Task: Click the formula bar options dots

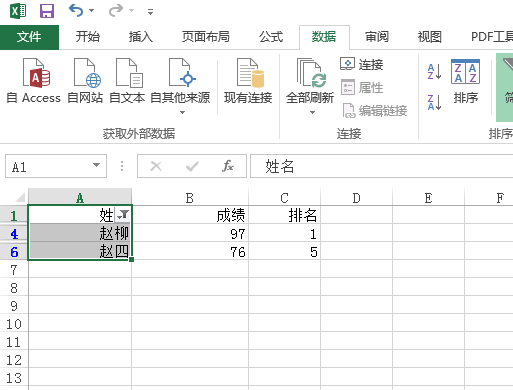Action: pos(122,166)
